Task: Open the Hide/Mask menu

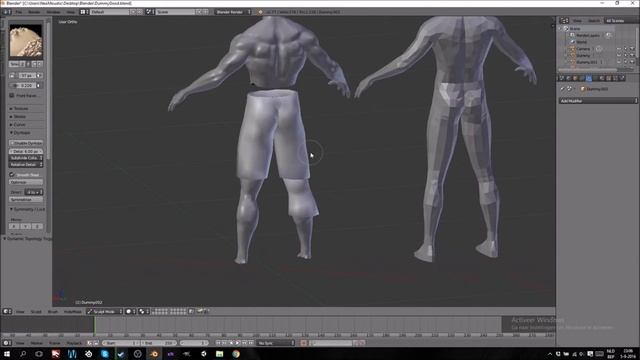Action: pos(73,311)
